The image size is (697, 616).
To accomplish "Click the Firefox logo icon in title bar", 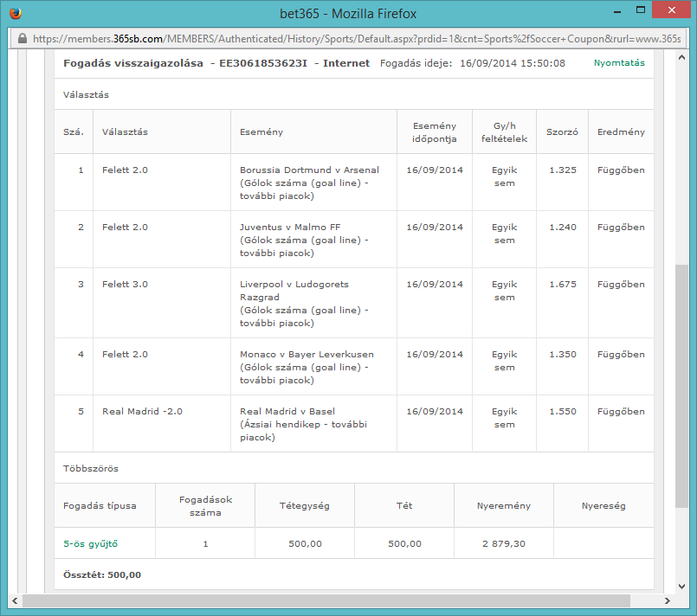I will coord(16,13).
